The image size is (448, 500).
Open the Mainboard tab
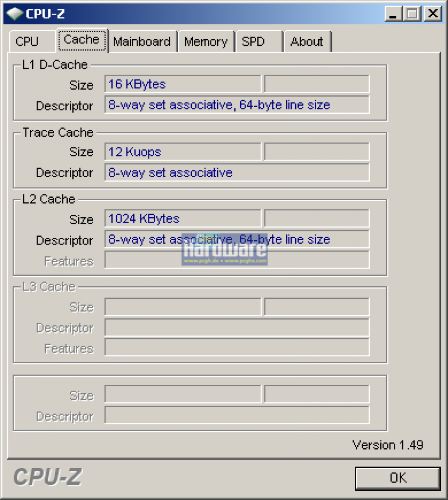[x=142, y=42]
